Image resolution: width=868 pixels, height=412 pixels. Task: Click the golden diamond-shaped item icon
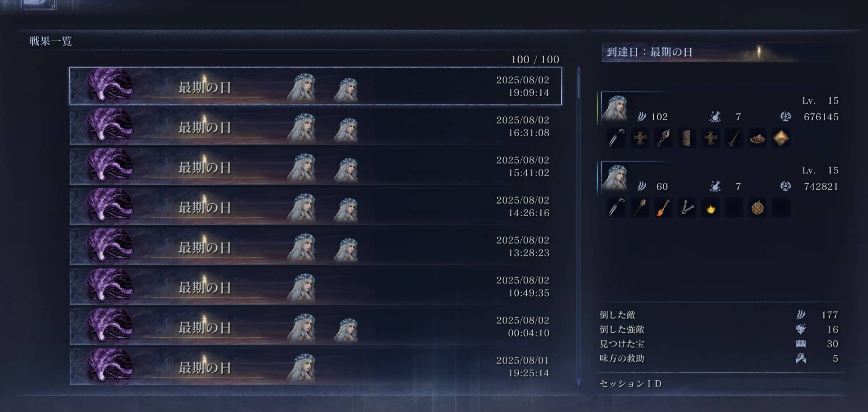781,138
